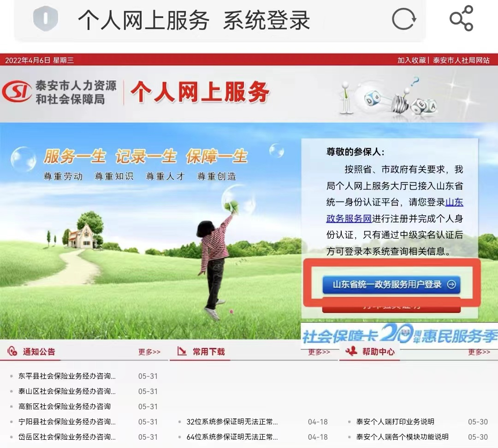Open 更多>> beside 帮助中心
This screenshot has height=448, width=498.
click(479, 352)
